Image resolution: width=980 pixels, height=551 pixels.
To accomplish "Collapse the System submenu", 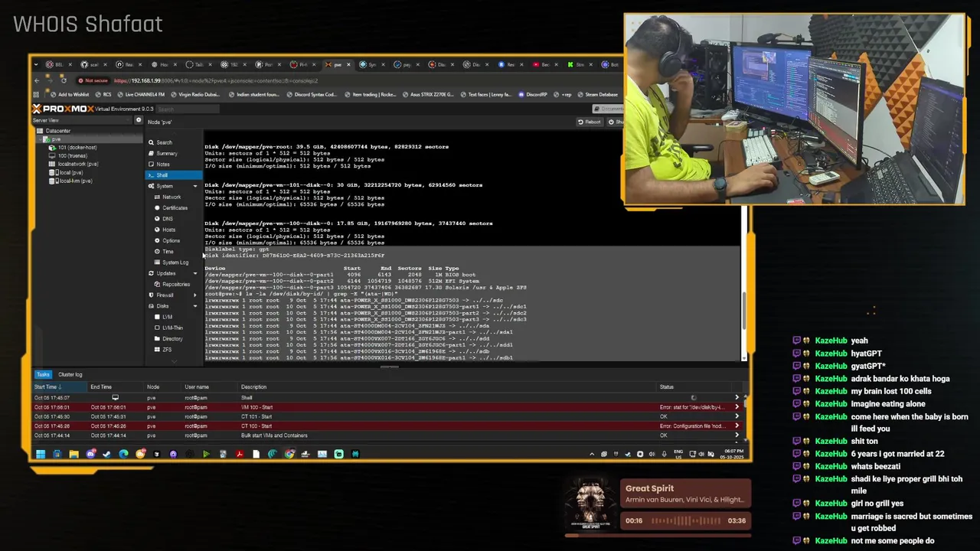I will pyautogui.click(x=194, y=186).
